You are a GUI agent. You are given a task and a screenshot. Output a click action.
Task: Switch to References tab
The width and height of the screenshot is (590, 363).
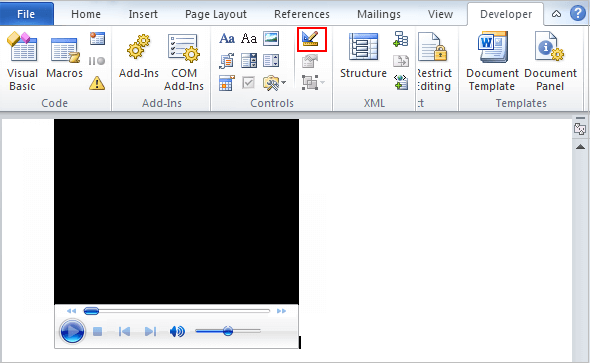(302, 14)
